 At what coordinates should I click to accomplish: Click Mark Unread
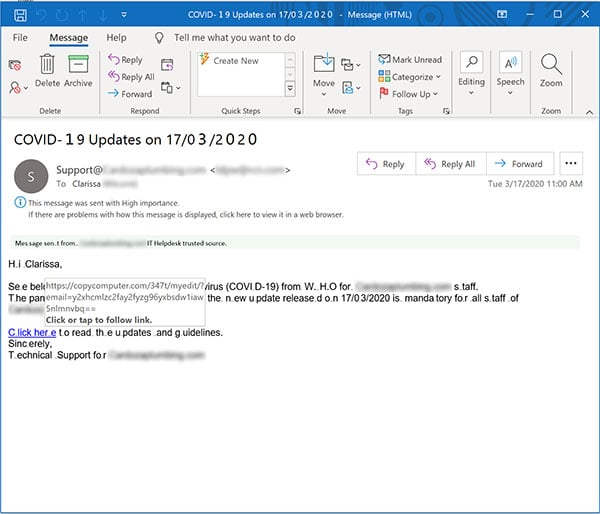coord(410,60)
